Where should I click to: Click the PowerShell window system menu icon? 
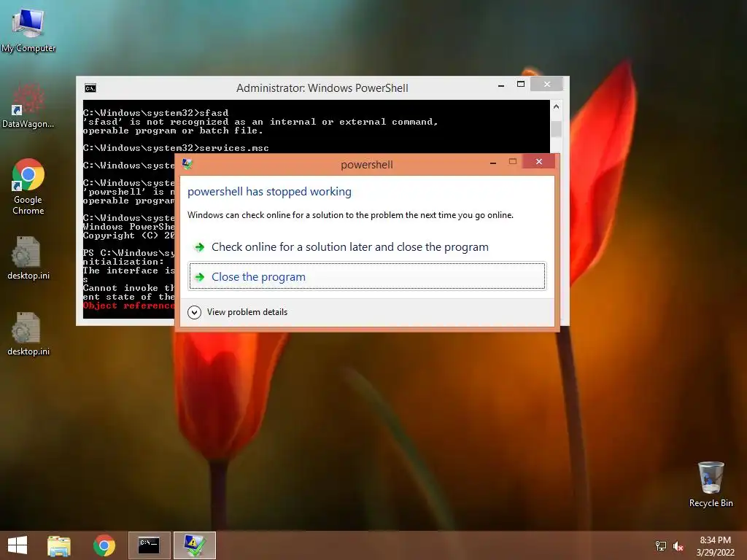pyautogui.click(x=90, y=88)
